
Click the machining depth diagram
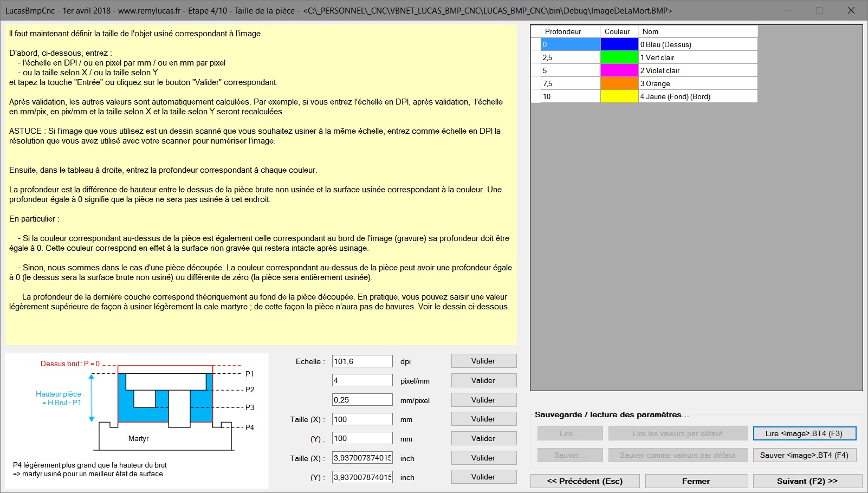tap(137, 420)
